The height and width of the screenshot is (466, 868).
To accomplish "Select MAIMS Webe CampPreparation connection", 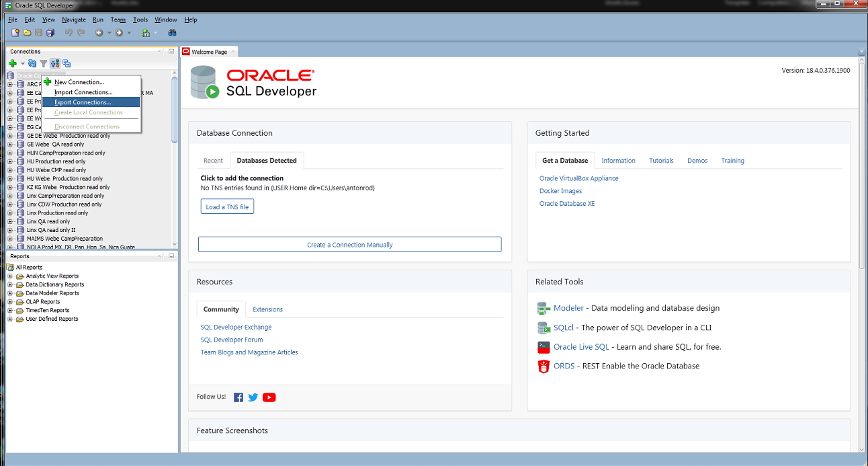I will pyautogui.click(x=64, y=239).
